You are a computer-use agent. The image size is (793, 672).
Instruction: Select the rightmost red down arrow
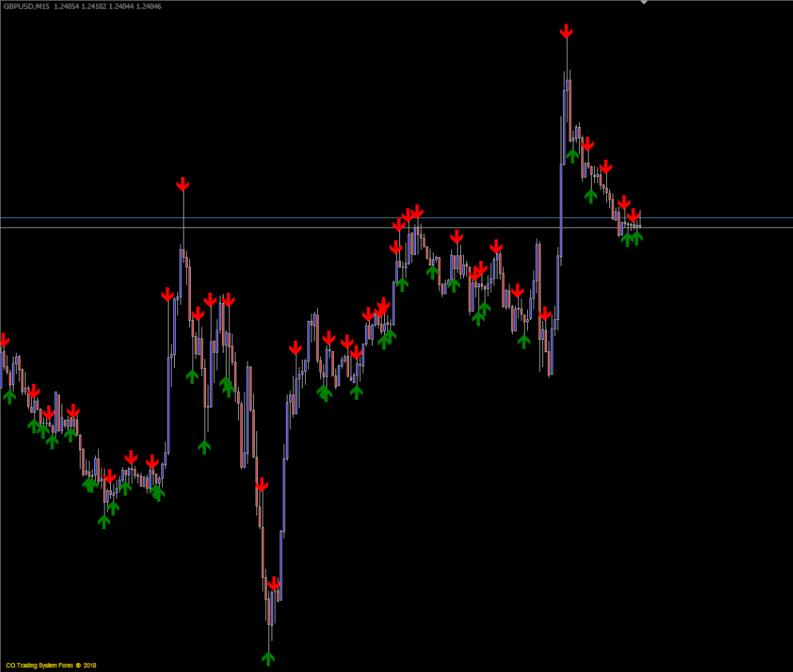pos(633,215)
